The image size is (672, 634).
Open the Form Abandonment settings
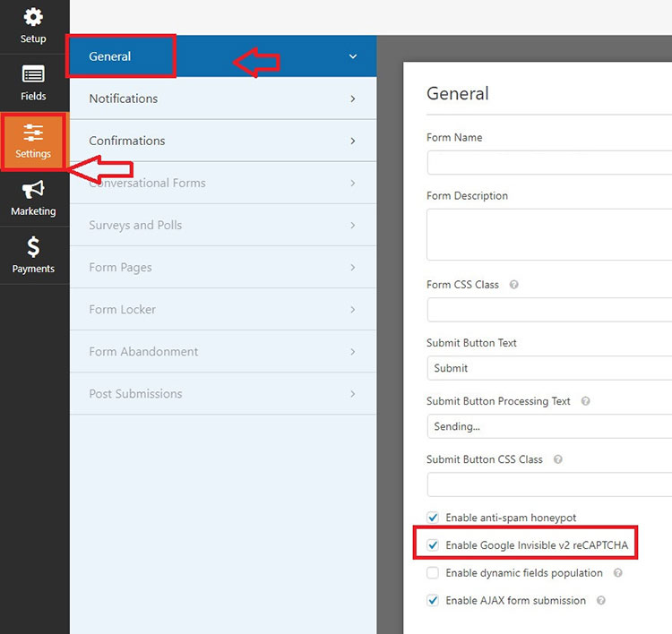point(223,351)
